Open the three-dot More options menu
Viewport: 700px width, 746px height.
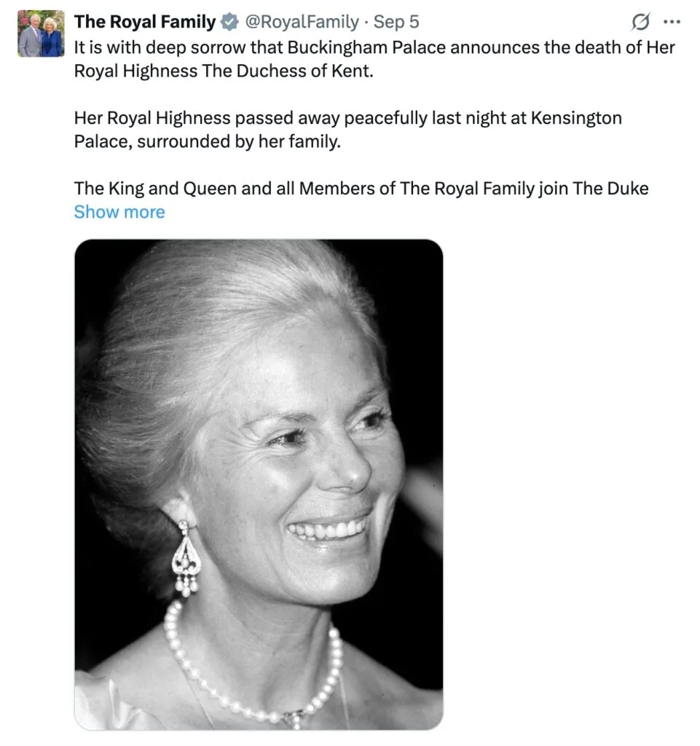[672, 21]
